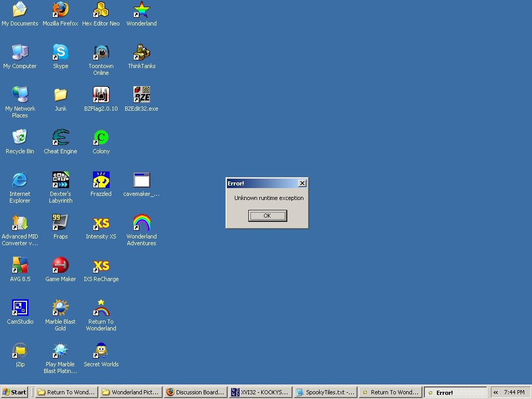Open the Start menu
The width and height of the screenshot is (532, 399).
[14, 392]
